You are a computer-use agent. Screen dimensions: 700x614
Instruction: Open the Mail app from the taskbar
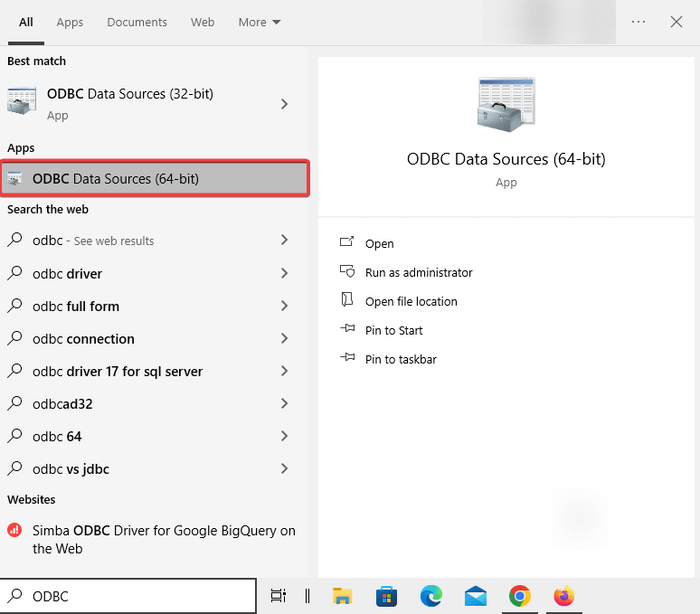pos(476,596)
